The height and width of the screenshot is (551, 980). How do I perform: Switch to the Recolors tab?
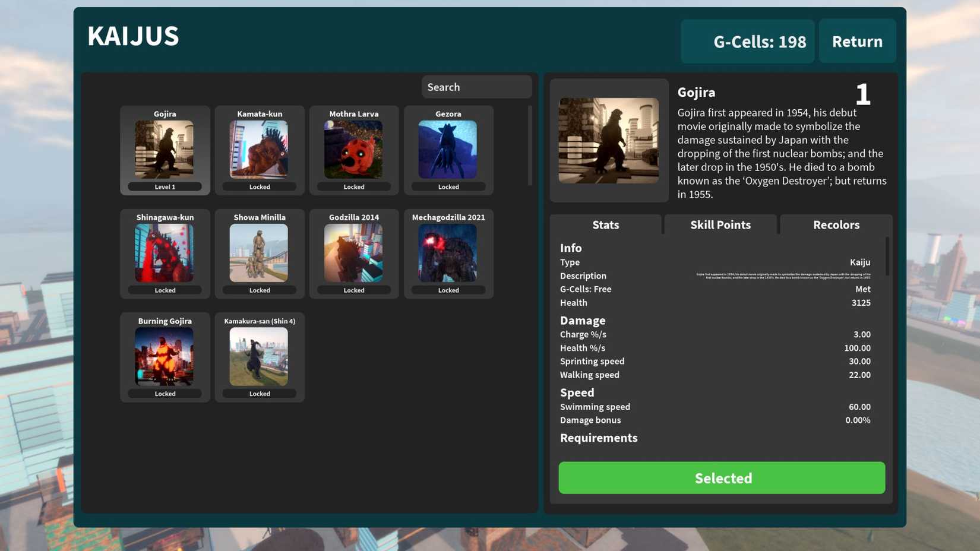[x=836, y=225]
